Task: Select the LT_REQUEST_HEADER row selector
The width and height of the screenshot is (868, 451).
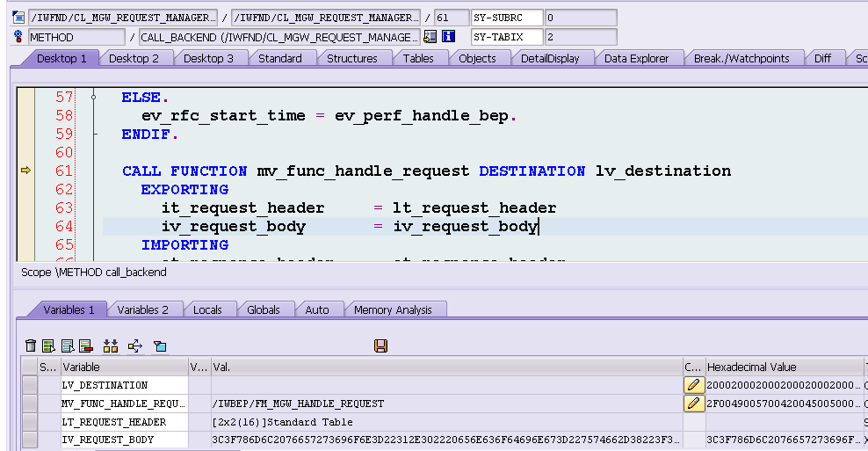Action: [x=30, y=422]
